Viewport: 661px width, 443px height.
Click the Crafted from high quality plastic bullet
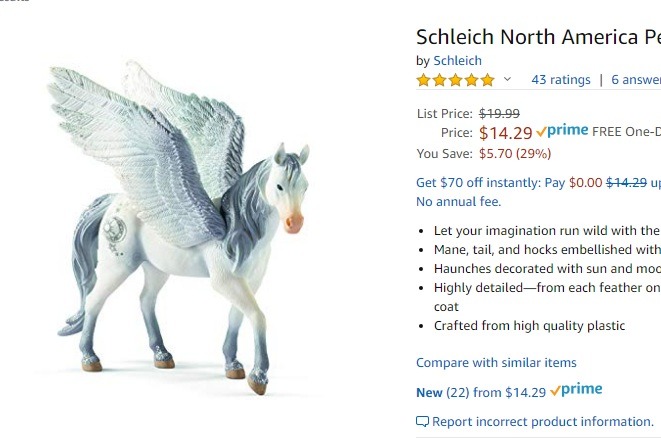[529, 326]
